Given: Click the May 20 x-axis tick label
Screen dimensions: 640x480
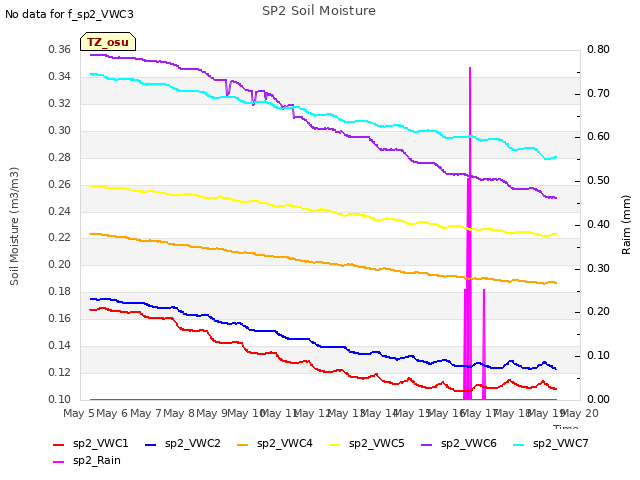Looking at the screenshot, I should click(580, 413).
